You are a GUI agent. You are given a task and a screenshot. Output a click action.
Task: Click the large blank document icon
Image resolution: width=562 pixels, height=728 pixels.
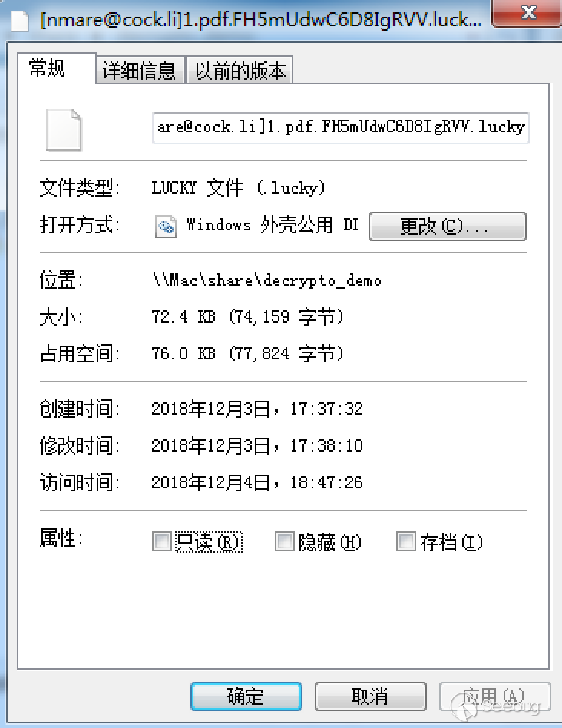(x=64, y=130)
